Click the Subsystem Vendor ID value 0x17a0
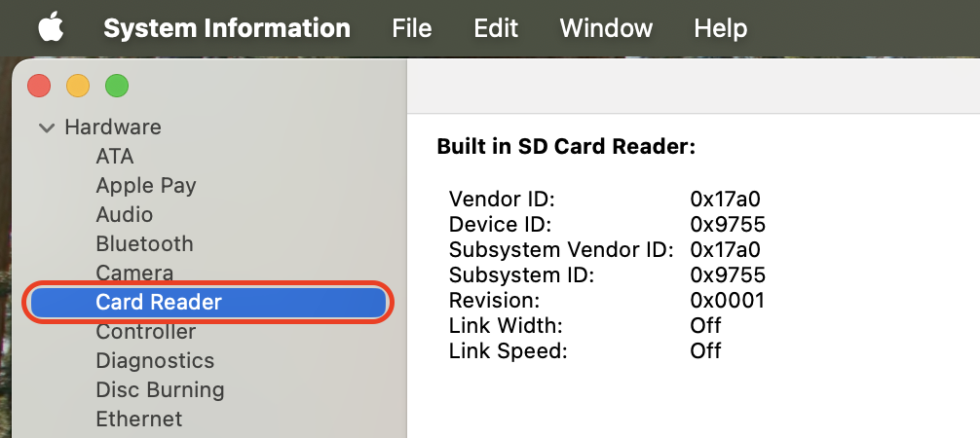 [x=725, y=250]
